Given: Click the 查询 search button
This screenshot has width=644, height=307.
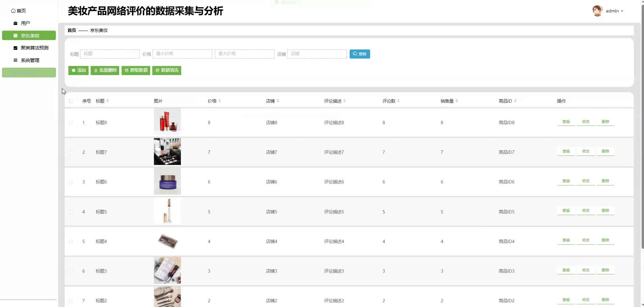Looking at the screenshot, I should pos(360,54).
